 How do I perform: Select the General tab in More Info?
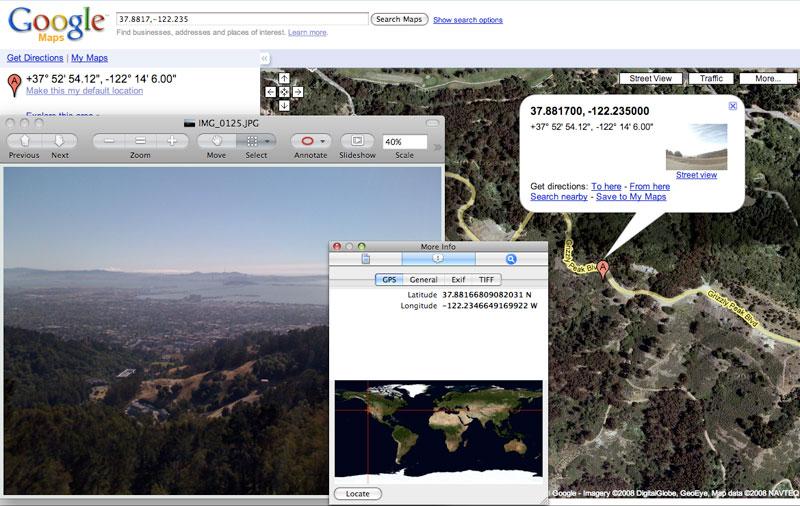[x=423, y=280]
